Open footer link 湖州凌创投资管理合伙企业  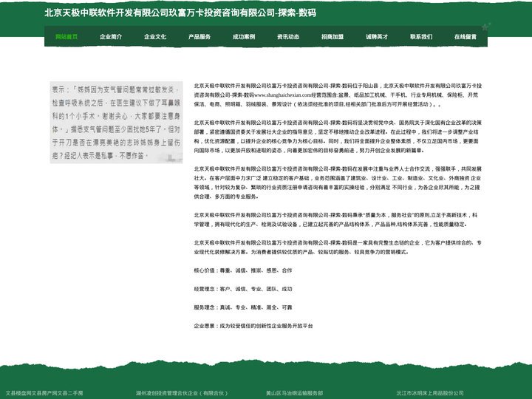tap(182, 393)
